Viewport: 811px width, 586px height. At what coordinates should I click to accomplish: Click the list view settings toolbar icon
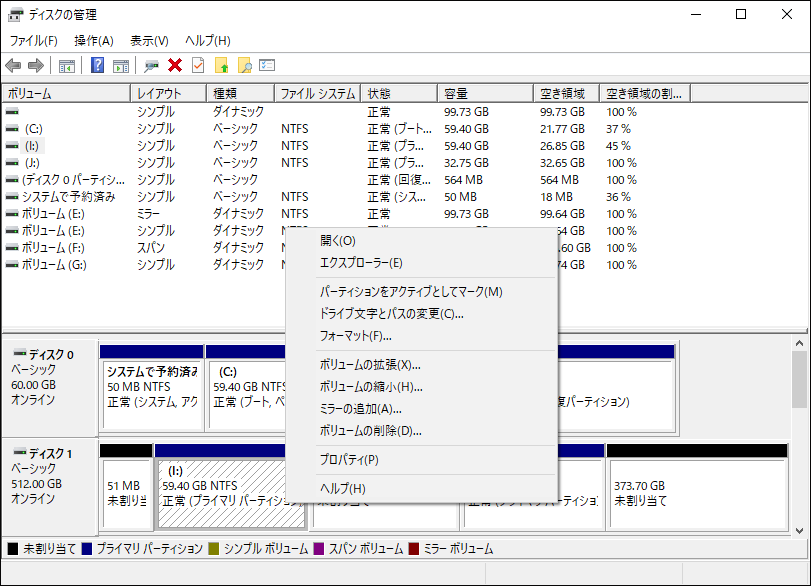click(267, 65)
